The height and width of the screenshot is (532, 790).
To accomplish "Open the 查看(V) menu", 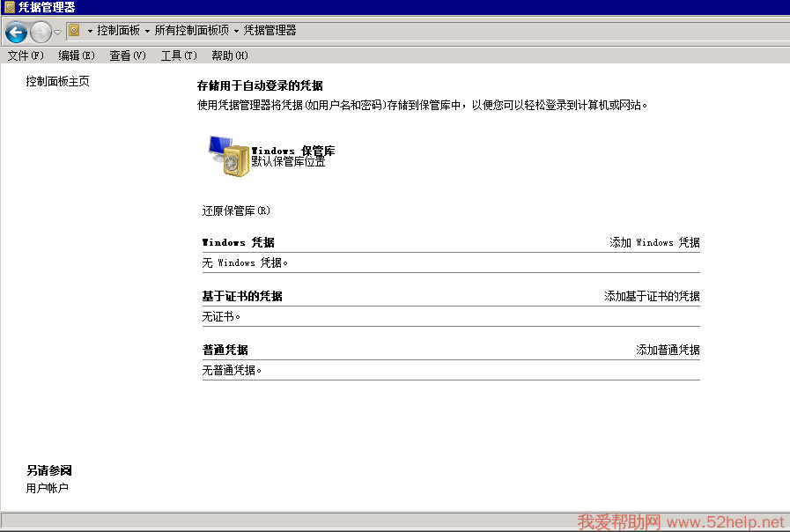I will tap(127, 55).
